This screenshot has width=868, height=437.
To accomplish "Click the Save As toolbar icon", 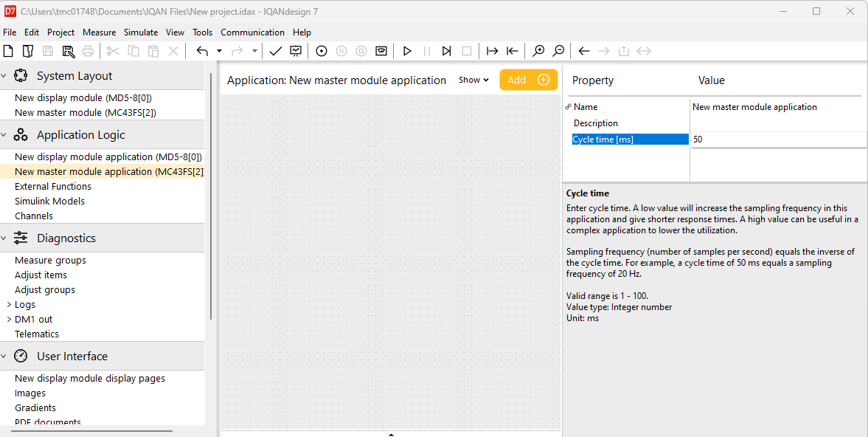I will click(x=68, y=51).
